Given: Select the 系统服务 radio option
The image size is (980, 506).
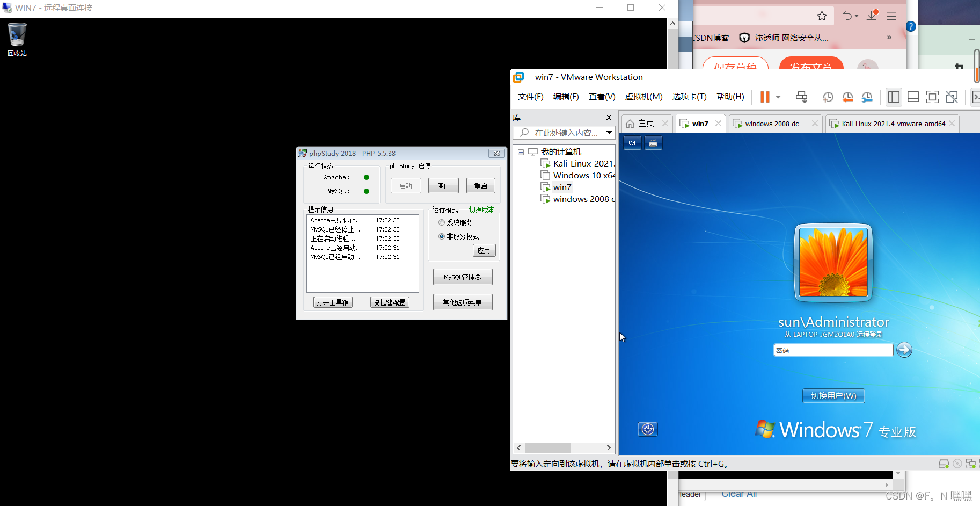Looking at the screenshot, I should point(455,222).
